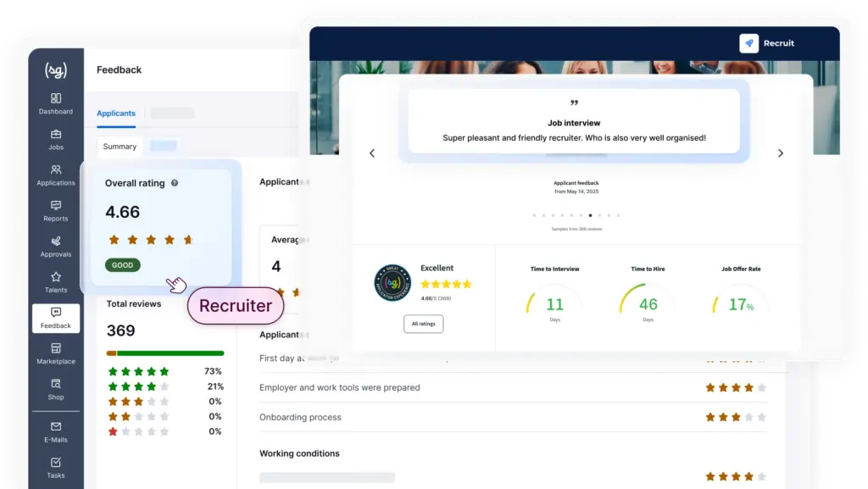This screenshot has width=868, height=489.
Task: Click the total reviews distribution bar
Action: 165,353
